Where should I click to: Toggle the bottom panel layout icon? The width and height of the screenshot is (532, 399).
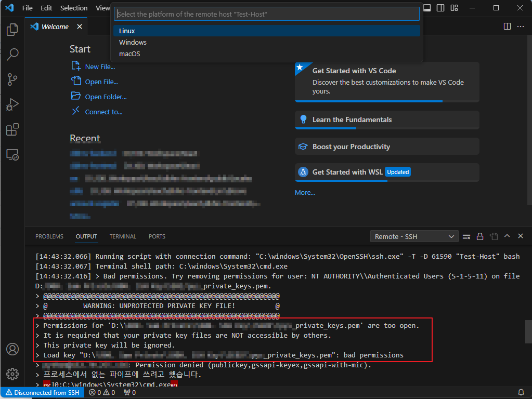pyautogui.click(x=427, y=8)
